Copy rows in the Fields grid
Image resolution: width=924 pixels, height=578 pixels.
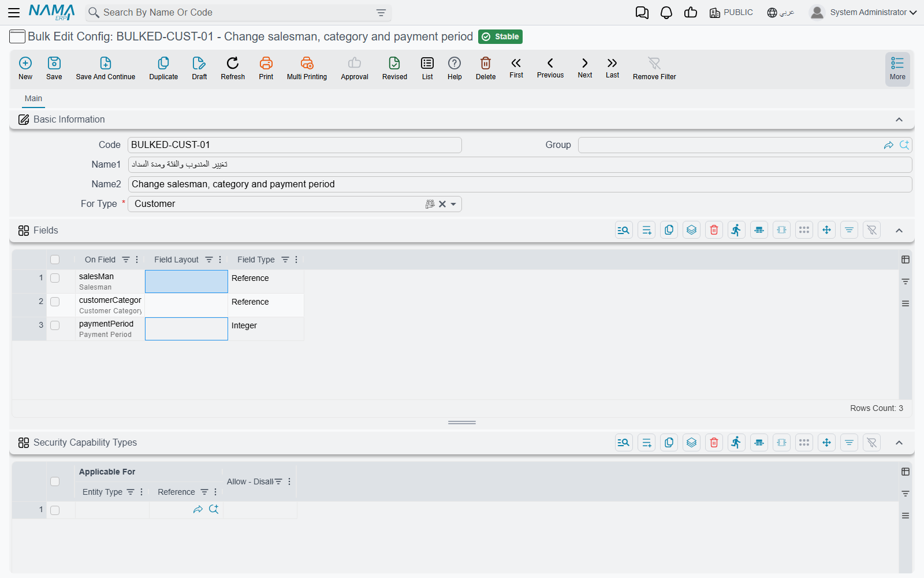coord(669,230)
